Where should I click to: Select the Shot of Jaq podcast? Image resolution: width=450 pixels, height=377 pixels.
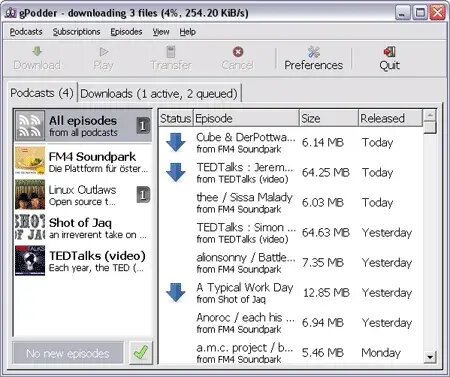coord(83,228)
